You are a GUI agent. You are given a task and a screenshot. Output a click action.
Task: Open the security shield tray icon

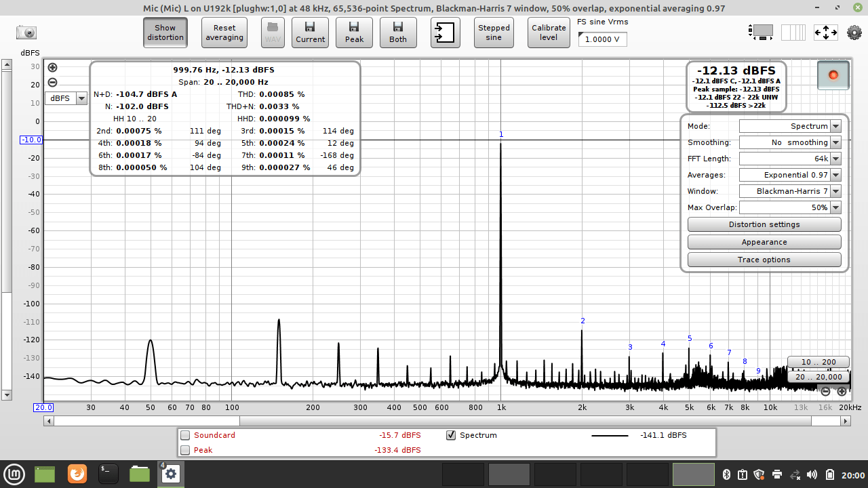[759, 474]
